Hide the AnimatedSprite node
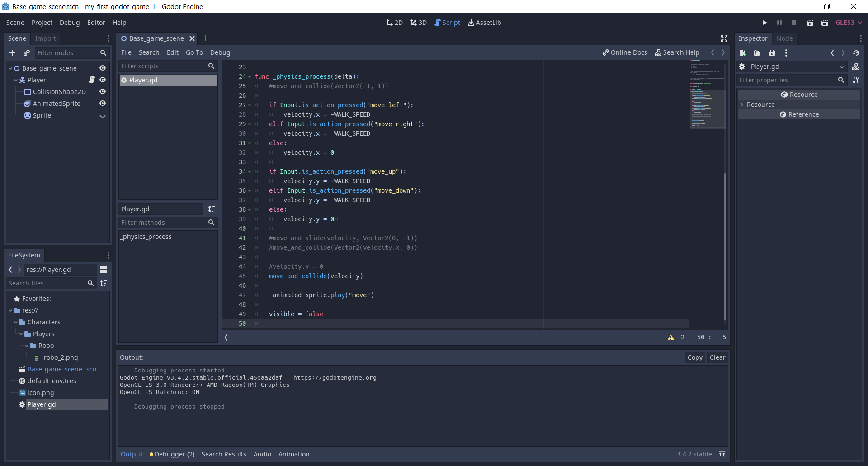 (103, 104)
